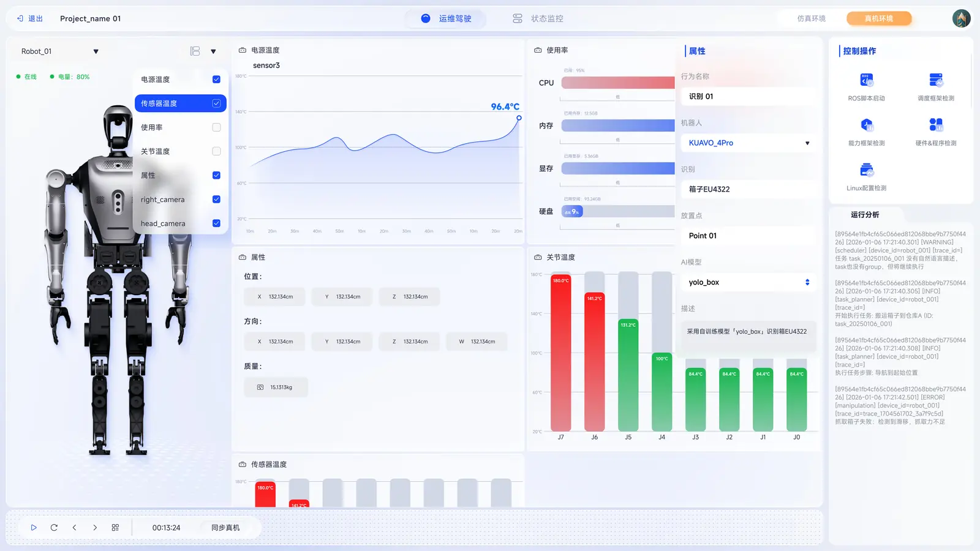Click the 显存 usage bar

pos(618,168)
